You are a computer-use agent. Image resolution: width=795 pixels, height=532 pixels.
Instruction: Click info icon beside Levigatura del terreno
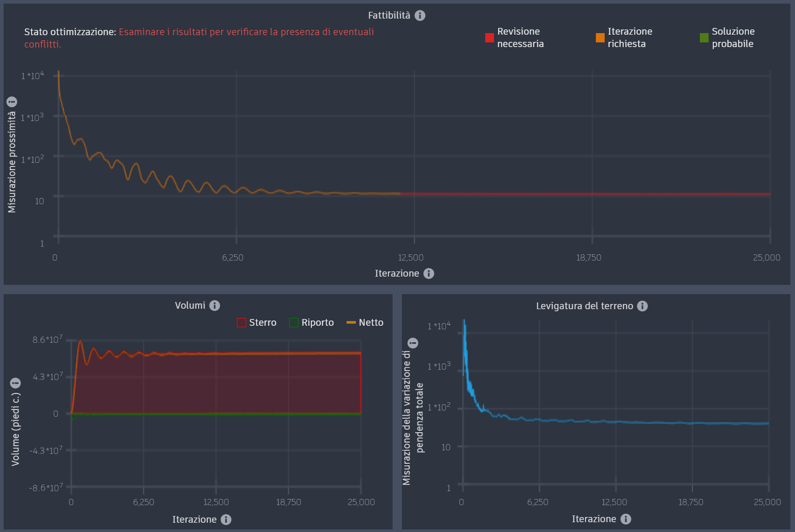pos(642,306)
